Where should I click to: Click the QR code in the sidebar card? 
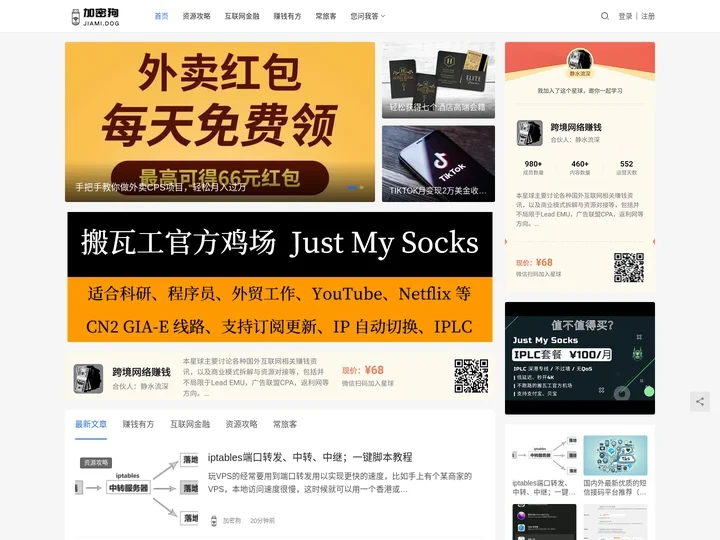[629, 267]
